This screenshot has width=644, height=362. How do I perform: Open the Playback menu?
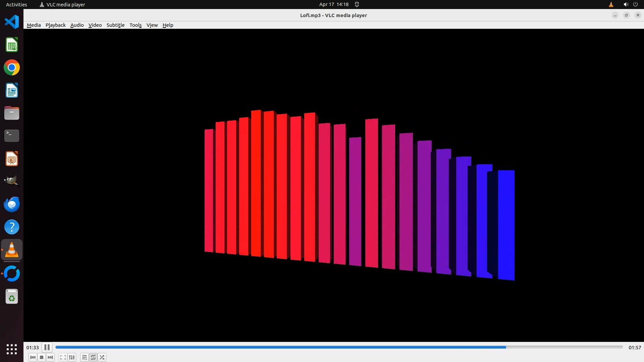(x=55, y=25)
